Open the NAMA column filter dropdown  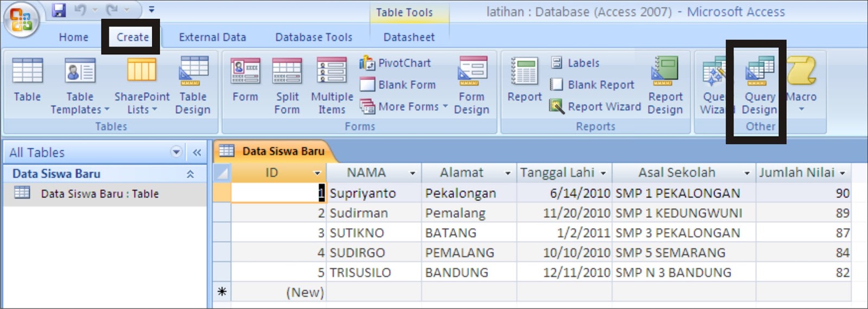[x=412, y=173]
